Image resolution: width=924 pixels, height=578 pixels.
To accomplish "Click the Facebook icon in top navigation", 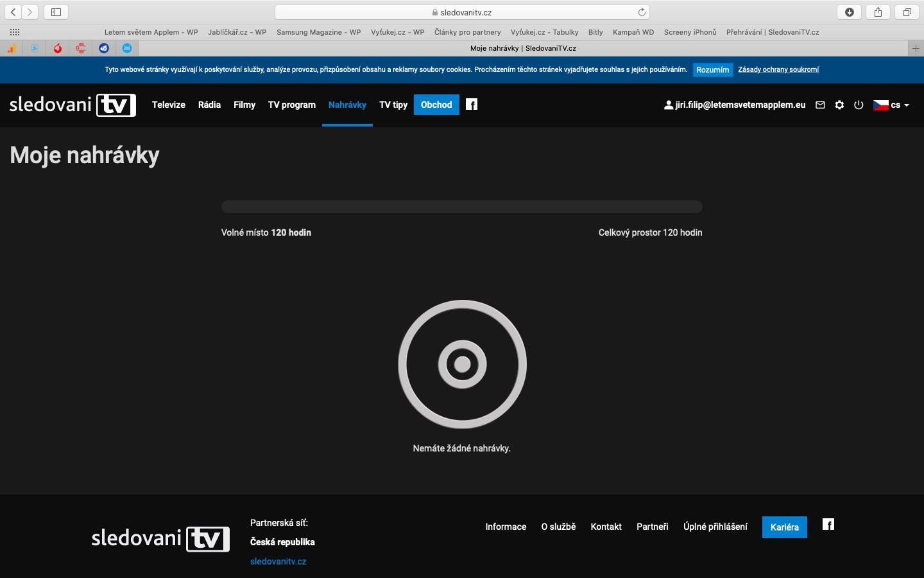I will [472, 105].
